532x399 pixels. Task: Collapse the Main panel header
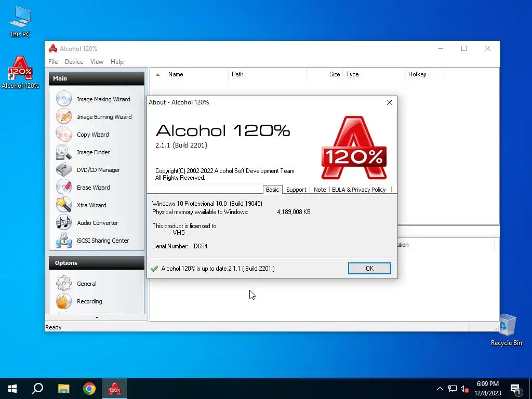97,78
